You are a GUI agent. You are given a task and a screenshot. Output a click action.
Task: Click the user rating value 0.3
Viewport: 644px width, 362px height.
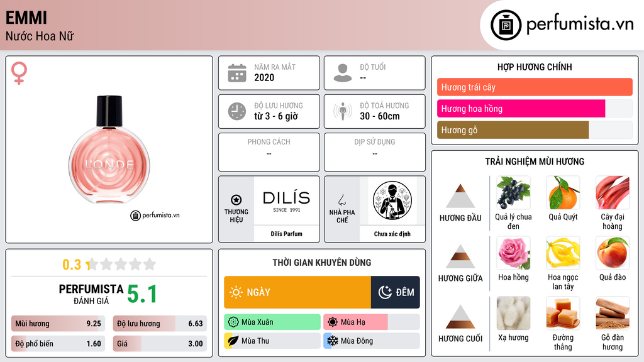tap(72, 265)
